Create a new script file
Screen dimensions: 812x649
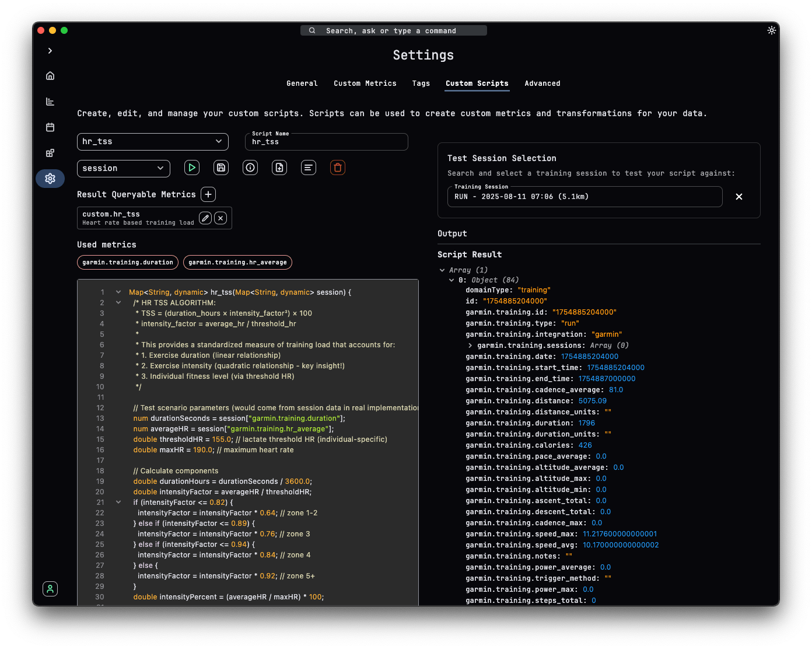point(279,168)
